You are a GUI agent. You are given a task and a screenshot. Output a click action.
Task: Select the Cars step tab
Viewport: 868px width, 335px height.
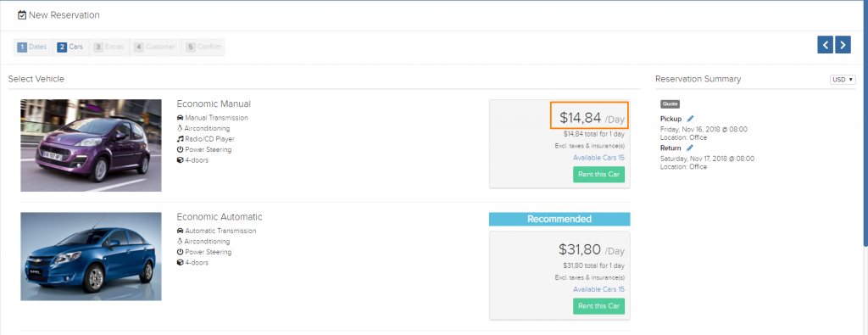tap(70, 47)
